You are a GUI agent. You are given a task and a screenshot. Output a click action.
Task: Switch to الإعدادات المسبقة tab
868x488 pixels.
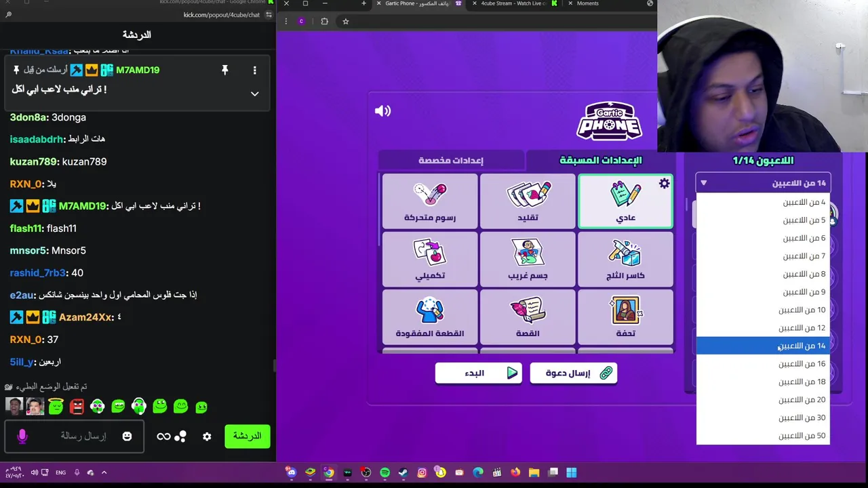(x=600, y=160)
